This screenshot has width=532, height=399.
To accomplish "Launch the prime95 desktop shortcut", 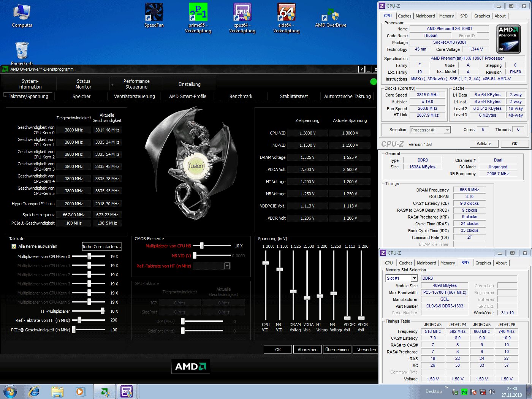I will (x=198, y=18).
